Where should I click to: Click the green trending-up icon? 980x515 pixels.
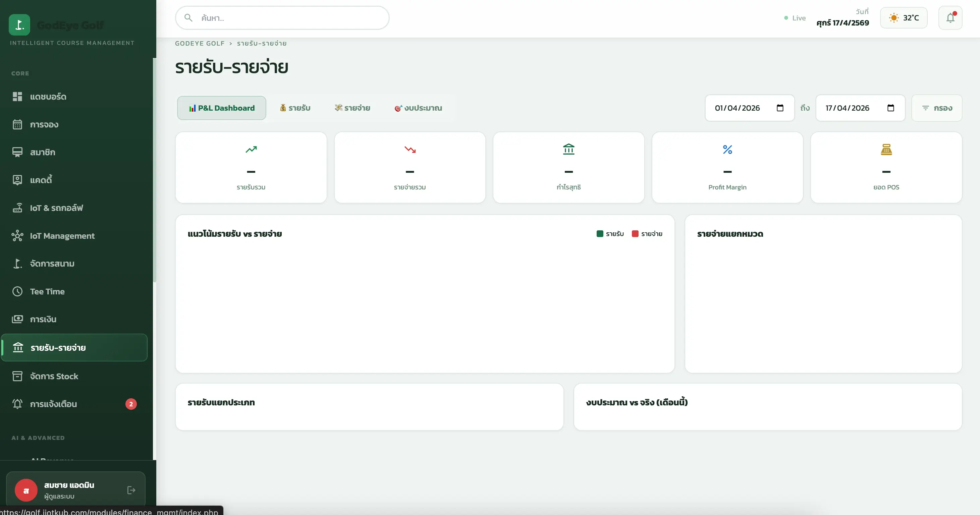[251, 149]
